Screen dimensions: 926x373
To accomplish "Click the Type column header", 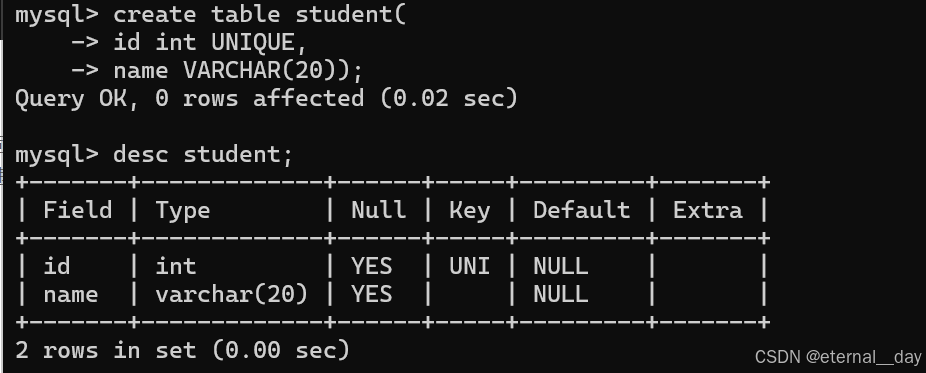I will [182, 211].
